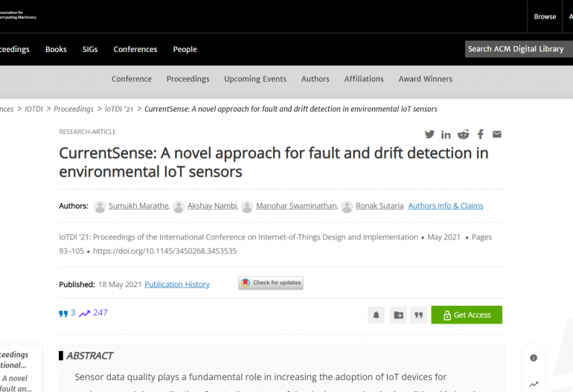The width and height of the screenshot is (573, 392).
Task: Click Get Access green button
Action: point(467,315)
